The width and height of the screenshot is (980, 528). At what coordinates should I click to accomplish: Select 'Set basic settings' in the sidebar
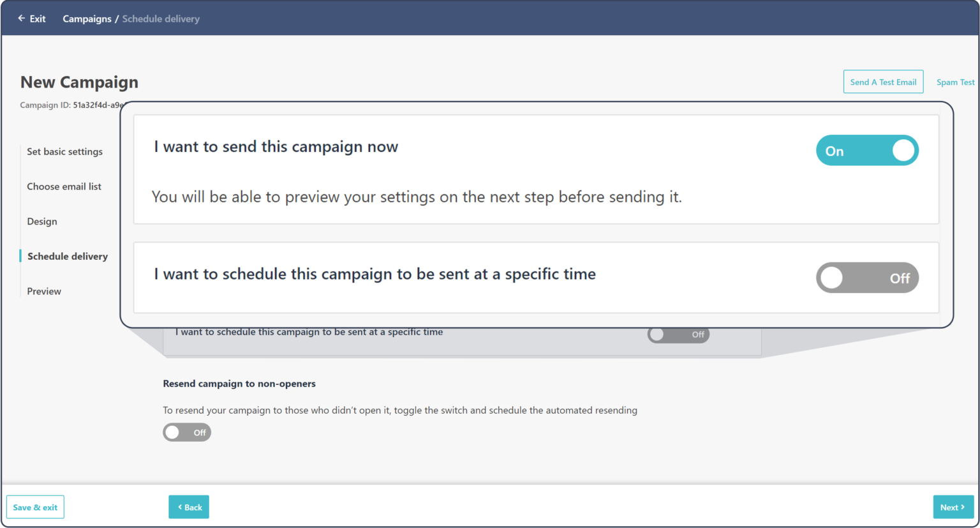click(64, 151)
